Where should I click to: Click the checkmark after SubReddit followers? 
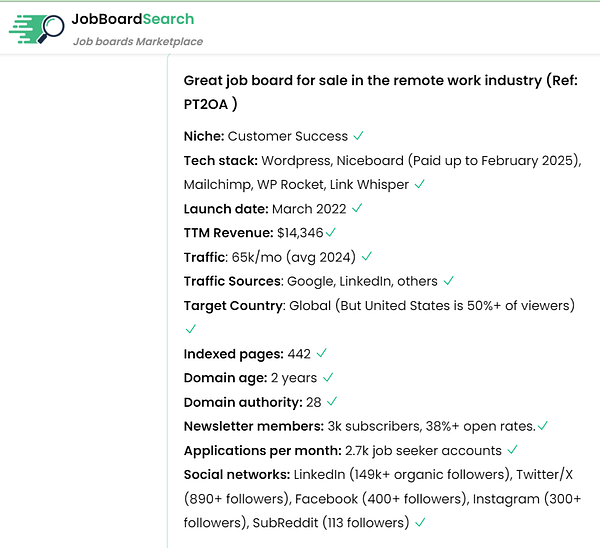(x=420, y=522)
